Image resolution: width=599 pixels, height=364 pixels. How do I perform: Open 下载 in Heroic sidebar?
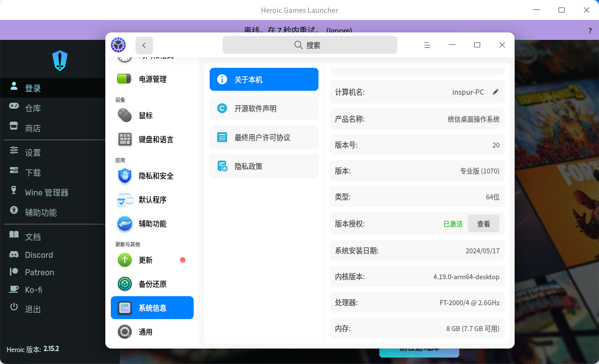point(33,173)
